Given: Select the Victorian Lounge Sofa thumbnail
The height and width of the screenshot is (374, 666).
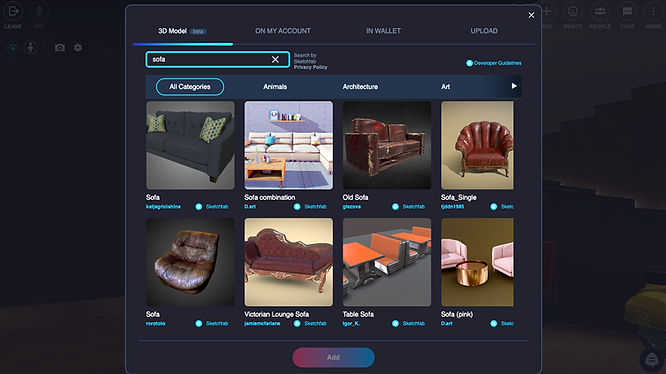Looking at the screenshot, I should (289, 262).
